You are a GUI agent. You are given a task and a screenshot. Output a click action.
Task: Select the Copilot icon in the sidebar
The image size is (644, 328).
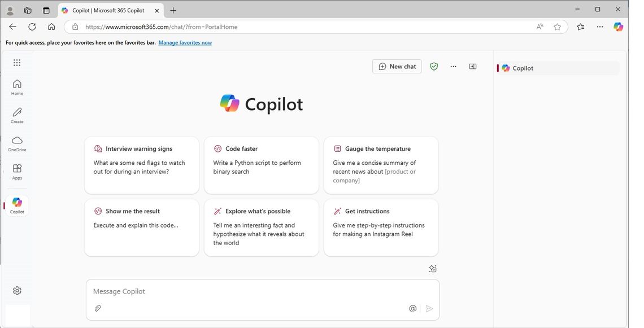[x=17, y=204]
